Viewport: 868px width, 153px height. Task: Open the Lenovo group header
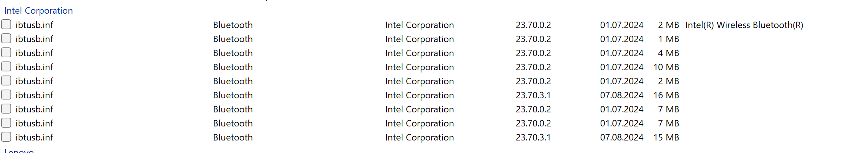[19, 151]
